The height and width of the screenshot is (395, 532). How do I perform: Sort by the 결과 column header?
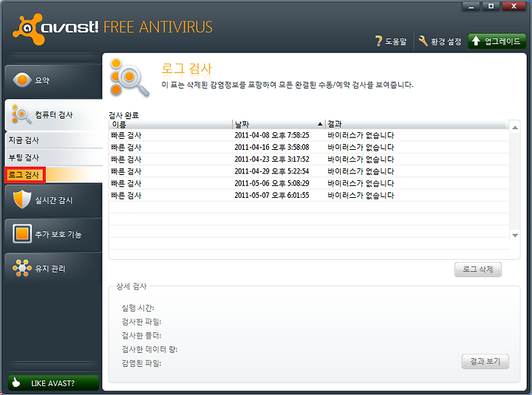tap(417, 125)
